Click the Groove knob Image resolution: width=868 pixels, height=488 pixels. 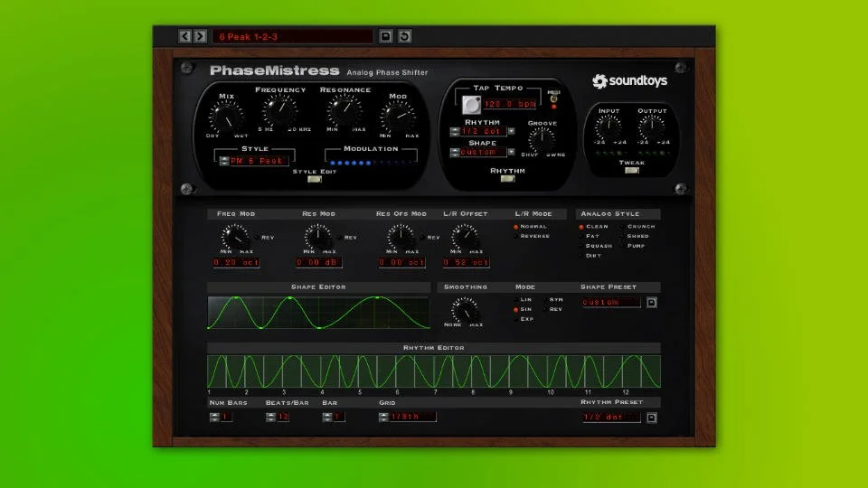click(542, 139)
